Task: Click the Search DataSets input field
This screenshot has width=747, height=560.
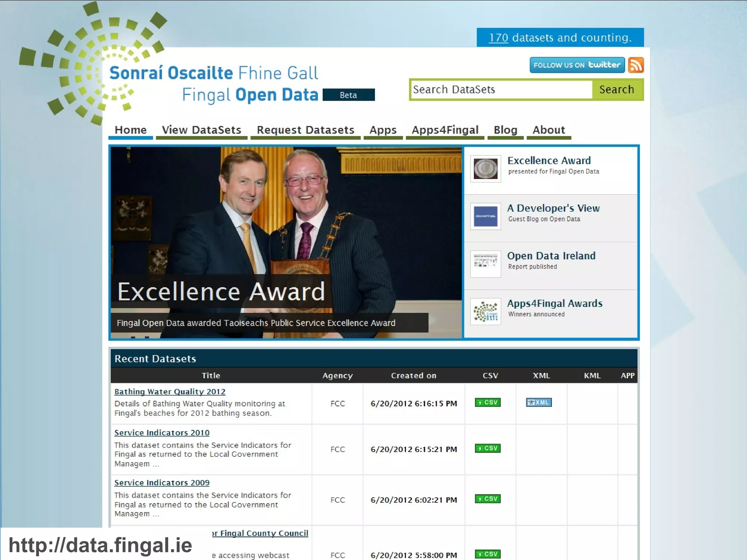Action: (x=502, y=90)
